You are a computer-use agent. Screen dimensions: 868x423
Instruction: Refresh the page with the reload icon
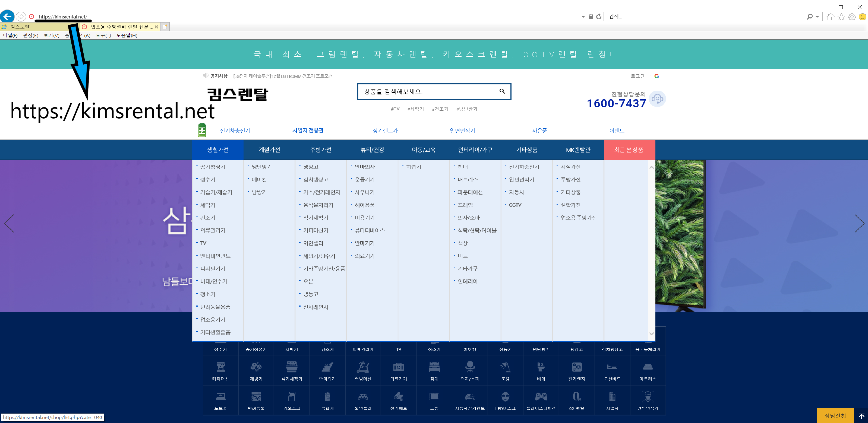coord(599,17)
